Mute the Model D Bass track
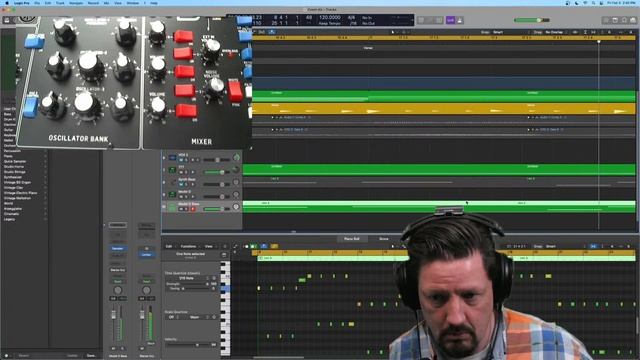This screenshot has width=640, height=360. (181, 209)
